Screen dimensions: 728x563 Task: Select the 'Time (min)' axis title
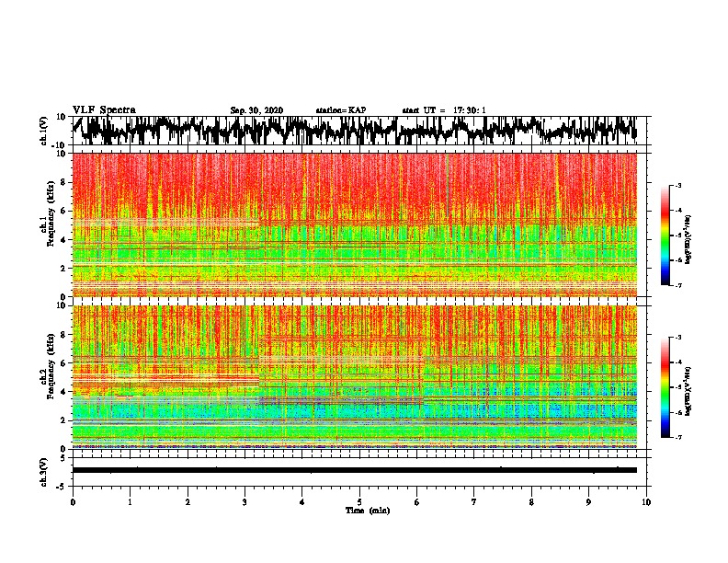tap(368, 511)
